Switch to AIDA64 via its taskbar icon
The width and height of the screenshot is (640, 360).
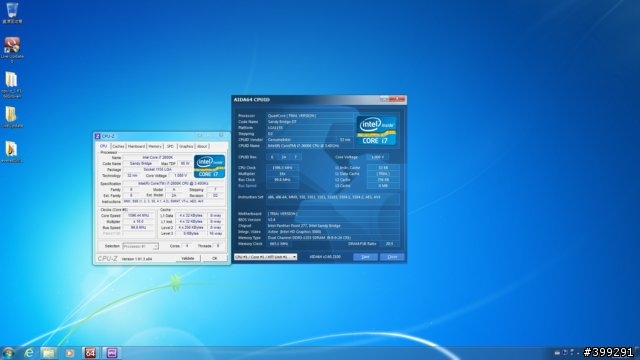pyautogui.click(x=91, y=353)
